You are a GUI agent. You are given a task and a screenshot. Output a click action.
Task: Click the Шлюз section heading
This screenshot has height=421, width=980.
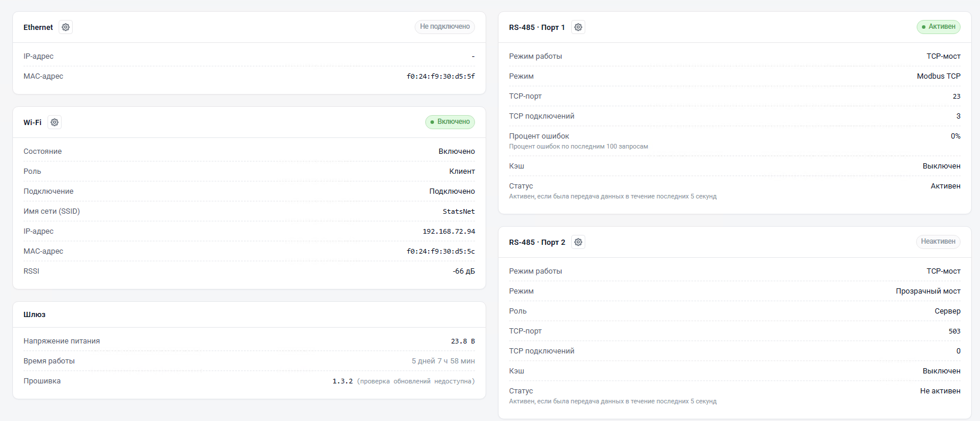pos(35,314)
